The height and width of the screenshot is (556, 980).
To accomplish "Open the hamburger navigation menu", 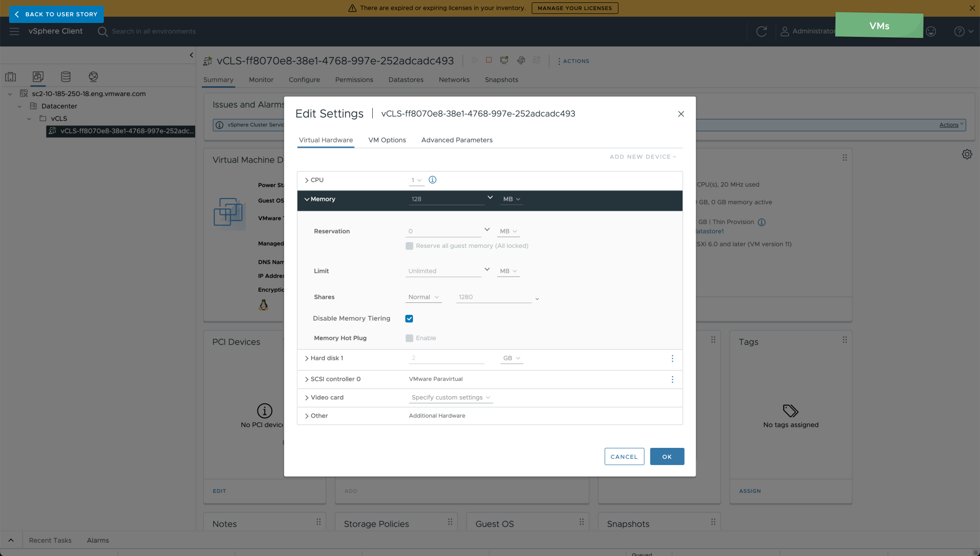I will 14,32.
